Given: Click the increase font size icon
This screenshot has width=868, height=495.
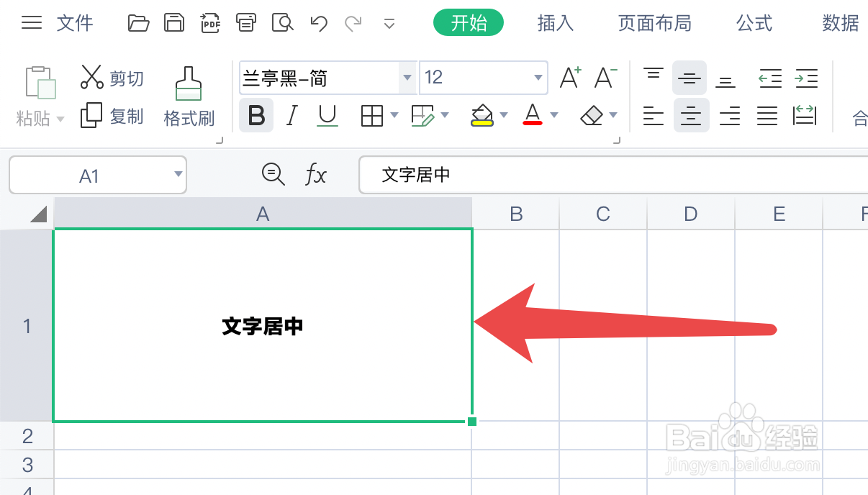Looking at the screenshot, I should tap(570, 76).
